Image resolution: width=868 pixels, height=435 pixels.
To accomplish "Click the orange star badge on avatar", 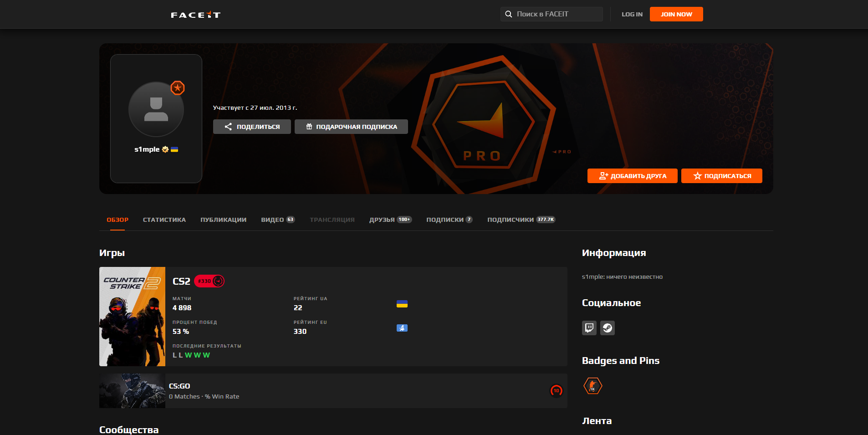I will 178,88.
